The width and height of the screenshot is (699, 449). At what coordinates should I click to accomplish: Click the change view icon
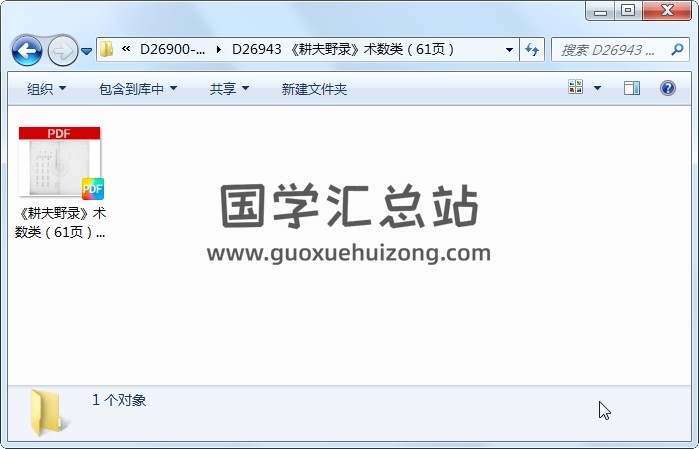tap(576, 87)
